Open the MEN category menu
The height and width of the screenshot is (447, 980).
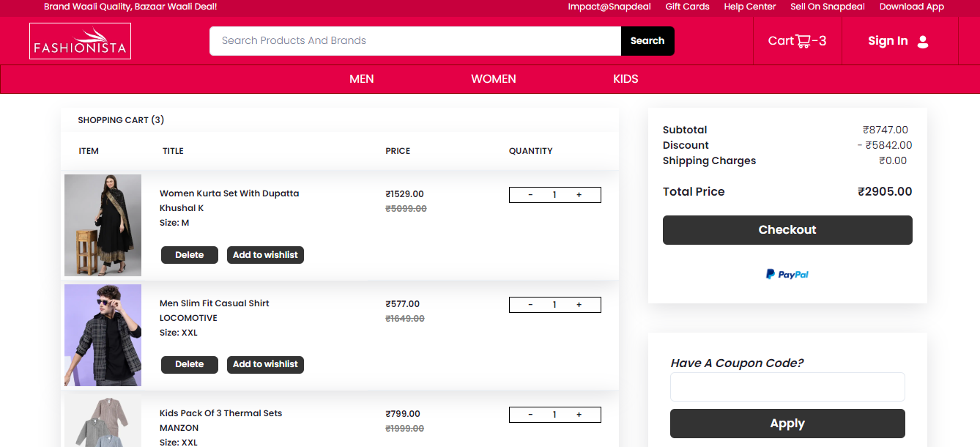(x=362, y=79)
